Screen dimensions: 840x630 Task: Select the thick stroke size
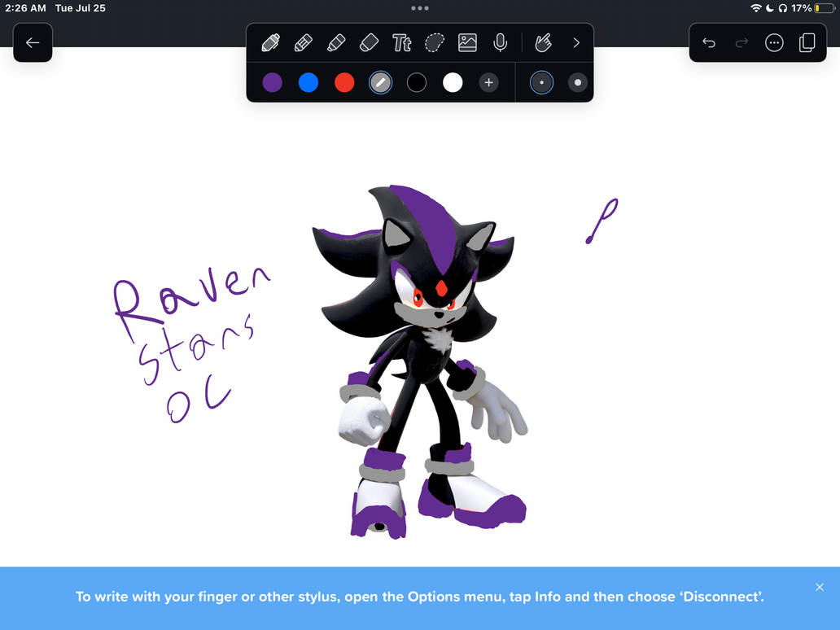click(578, 82)
